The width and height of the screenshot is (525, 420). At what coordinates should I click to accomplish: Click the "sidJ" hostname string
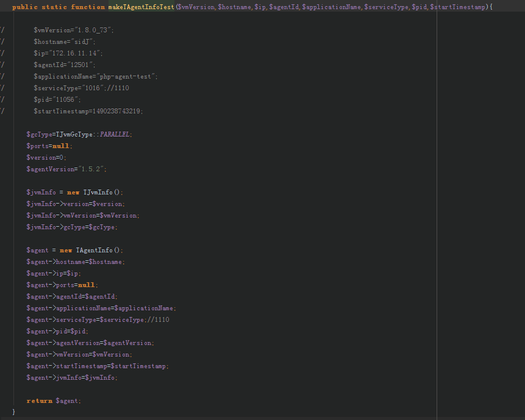[82, 41]
